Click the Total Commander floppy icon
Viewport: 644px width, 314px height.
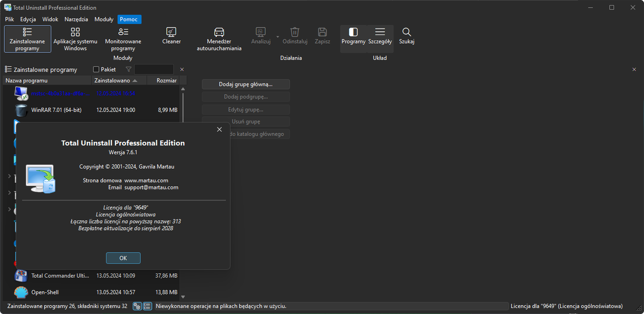click(21, 275)
